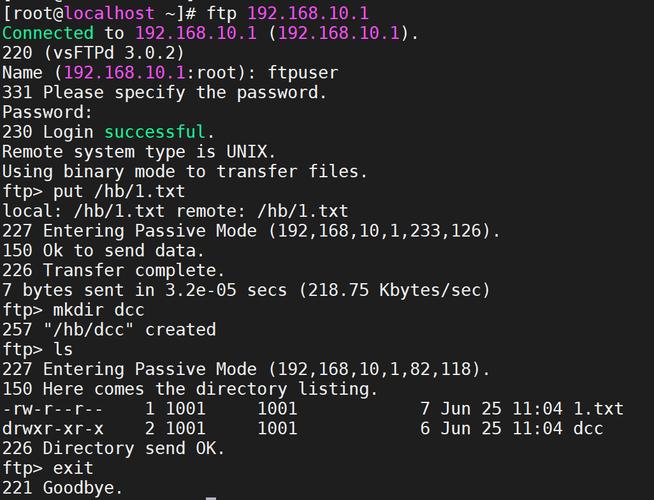Click the 'exit' command at ftp prompt
This screenshot has width=654, height=500.
(x=73, y=468)
